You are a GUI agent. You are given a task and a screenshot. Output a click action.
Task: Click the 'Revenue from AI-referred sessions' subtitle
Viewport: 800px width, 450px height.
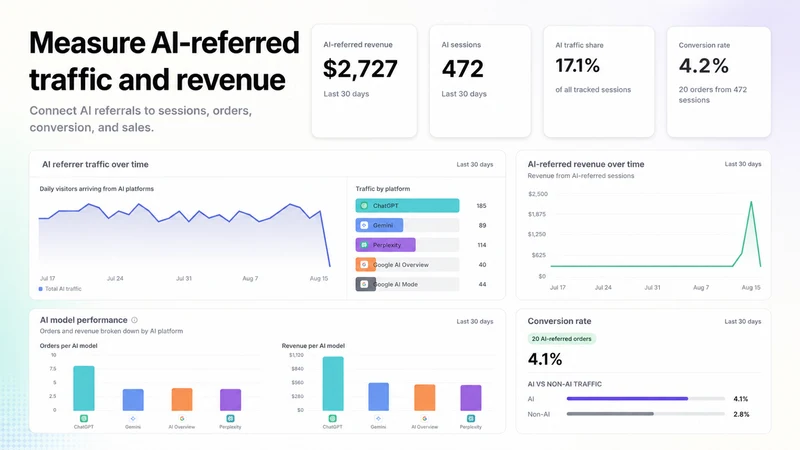581,176
